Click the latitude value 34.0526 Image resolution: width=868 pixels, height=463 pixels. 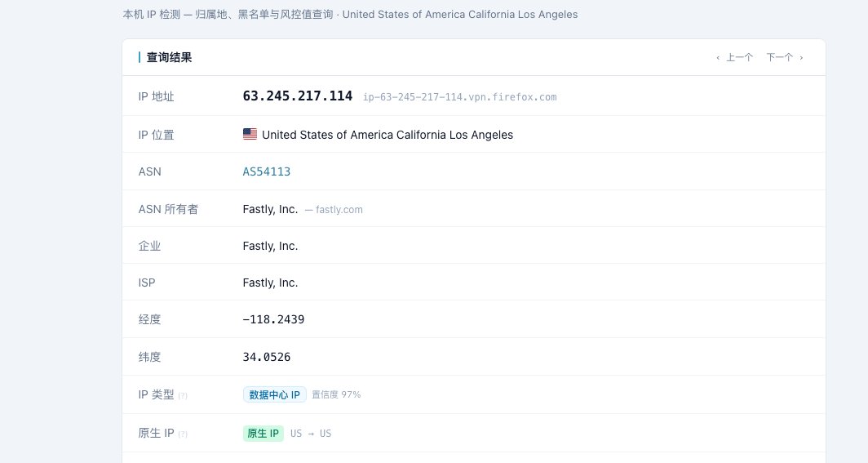pyautogui.click(x=266, y=357)
